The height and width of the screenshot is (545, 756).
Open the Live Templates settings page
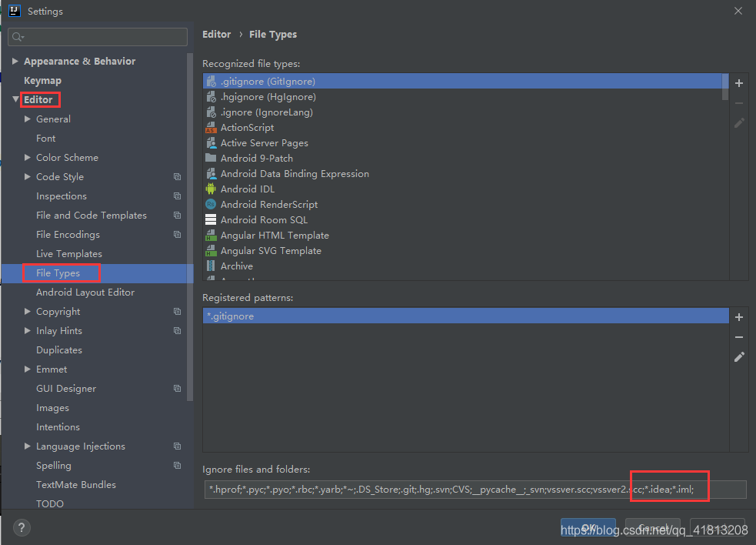69,254
